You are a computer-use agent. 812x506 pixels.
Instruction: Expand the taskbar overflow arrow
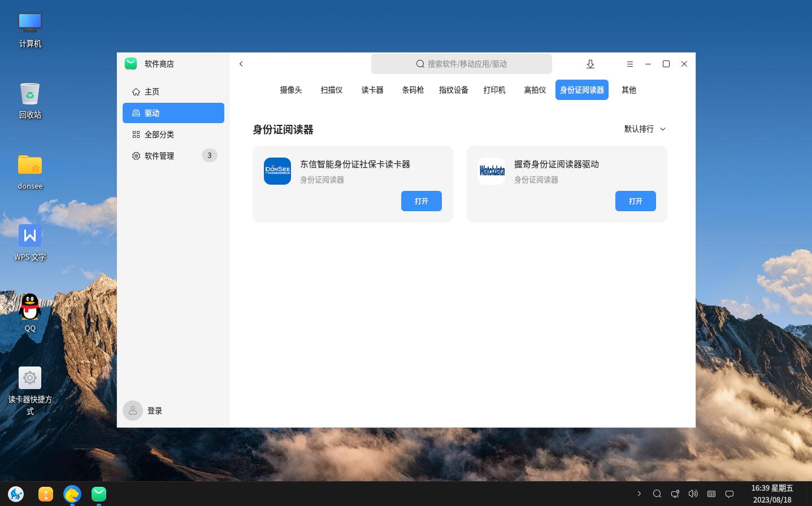click(x=640, y=494)
